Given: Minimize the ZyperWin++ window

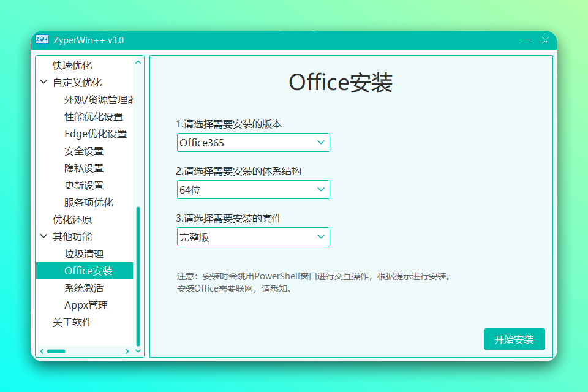Looking at the screenshot, I should point(527,40).
